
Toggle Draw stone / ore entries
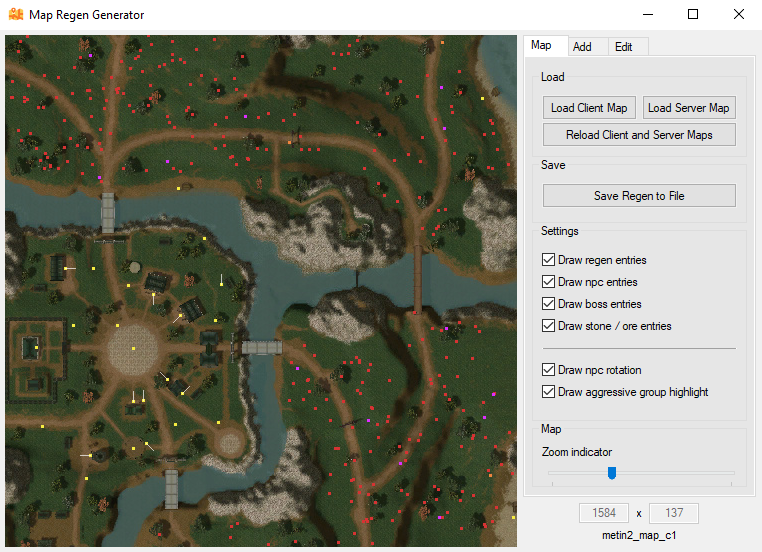(548, 326)
